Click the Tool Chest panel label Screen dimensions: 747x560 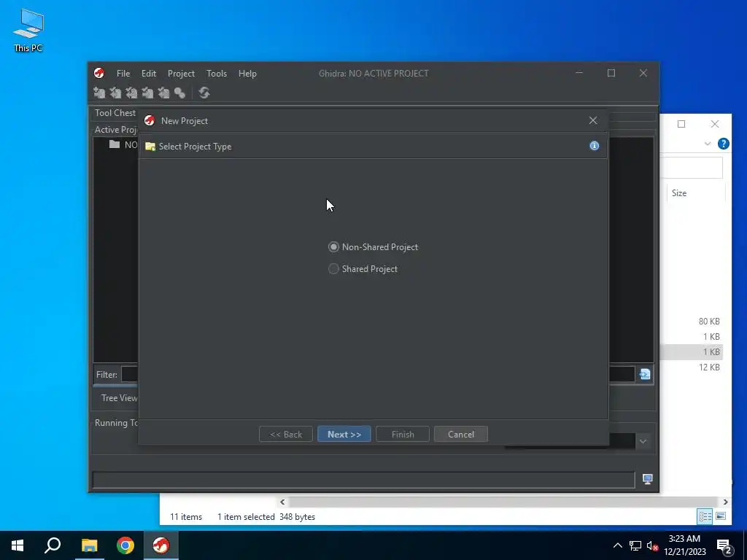tap(115, 113)
